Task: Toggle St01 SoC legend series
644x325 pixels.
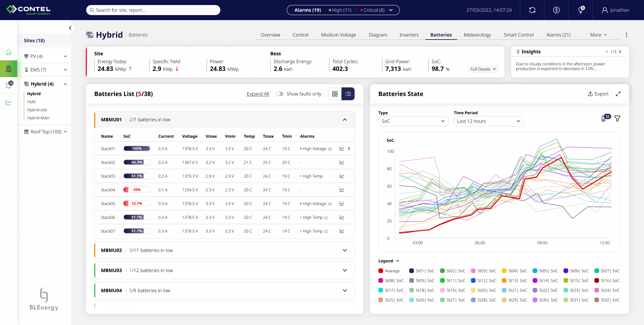Action: click(x=422, y=271)
